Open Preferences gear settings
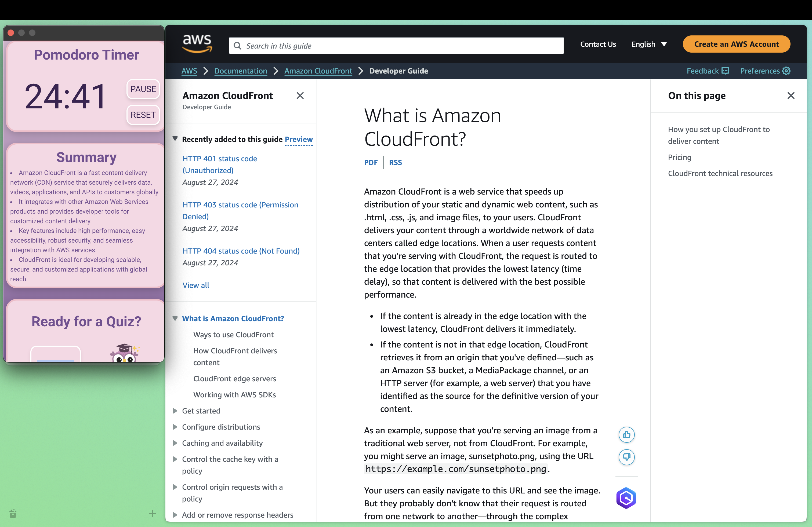 (786, 71)
